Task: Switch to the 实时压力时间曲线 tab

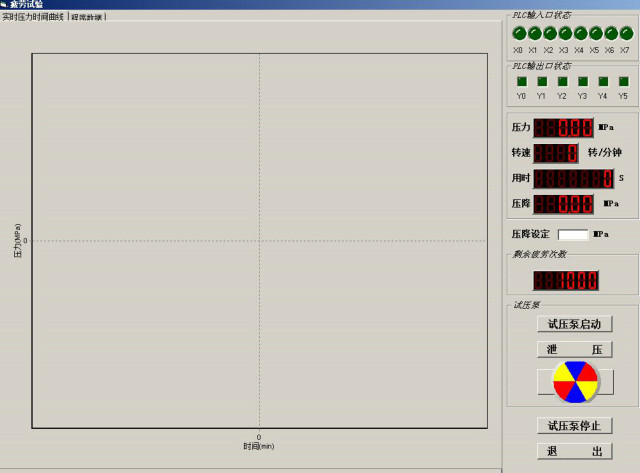Action: pos(33,17)
